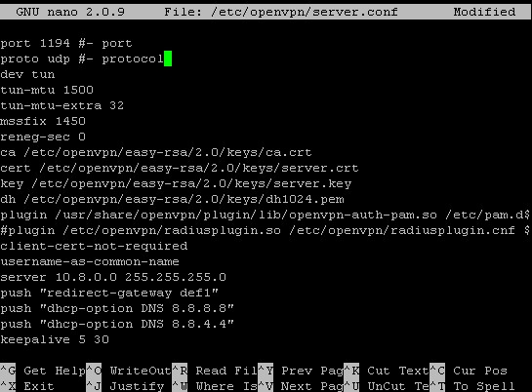The width and height of the screenshot is (532, 392).
Task: Click the 'server 10.8.0.0 255.255.255.0' line
Action: coord(113,277)
